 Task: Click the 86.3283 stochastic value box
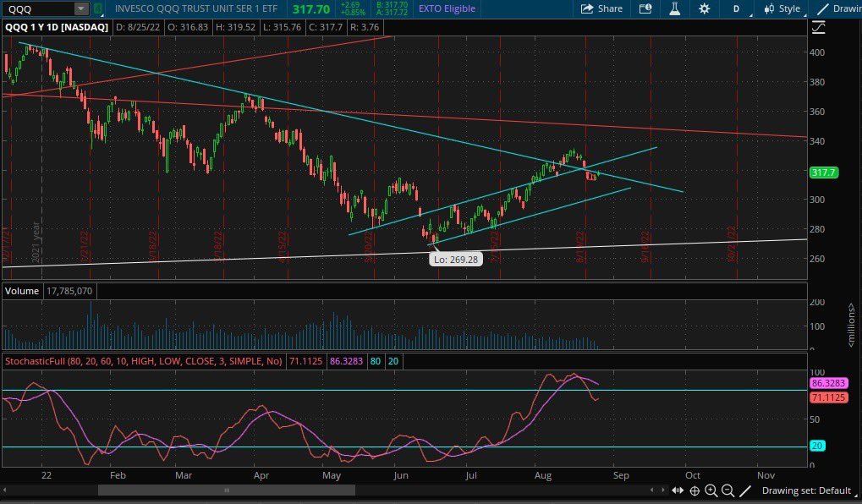pos(346,361)
